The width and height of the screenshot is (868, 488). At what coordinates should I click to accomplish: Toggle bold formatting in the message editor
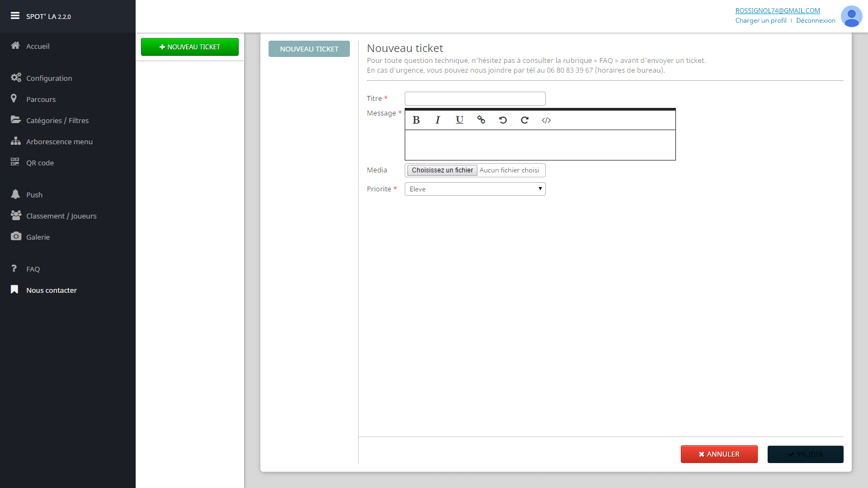(x=416, y=120)
